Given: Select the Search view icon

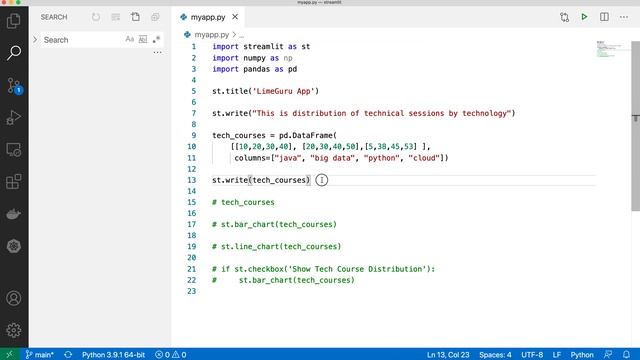Looking at the screenshot, I should 14,53.
